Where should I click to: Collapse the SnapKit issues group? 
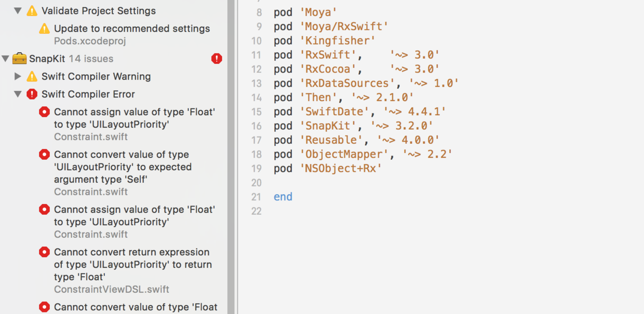click(x=6, y=59)
